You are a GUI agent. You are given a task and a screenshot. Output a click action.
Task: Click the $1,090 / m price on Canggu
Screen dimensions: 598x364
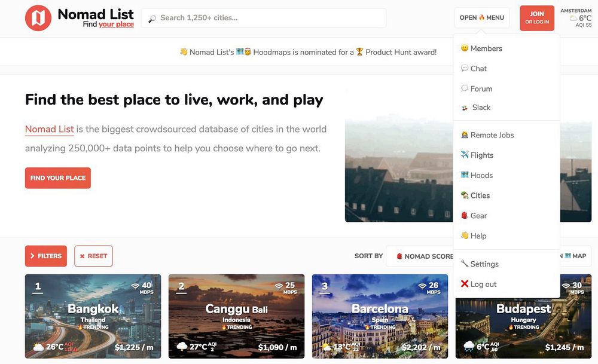click(x=277, y=347)
